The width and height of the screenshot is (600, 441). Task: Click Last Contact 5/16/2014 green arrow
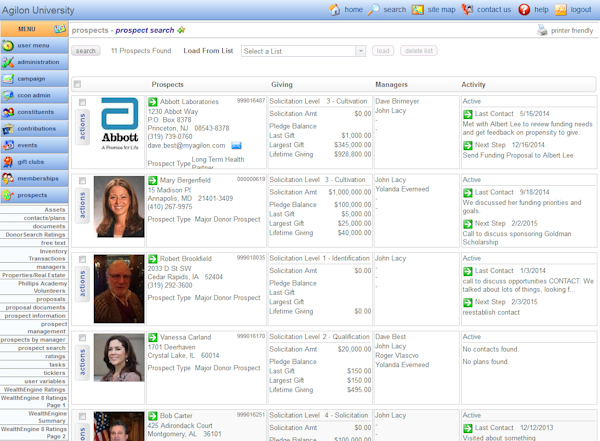468,114
